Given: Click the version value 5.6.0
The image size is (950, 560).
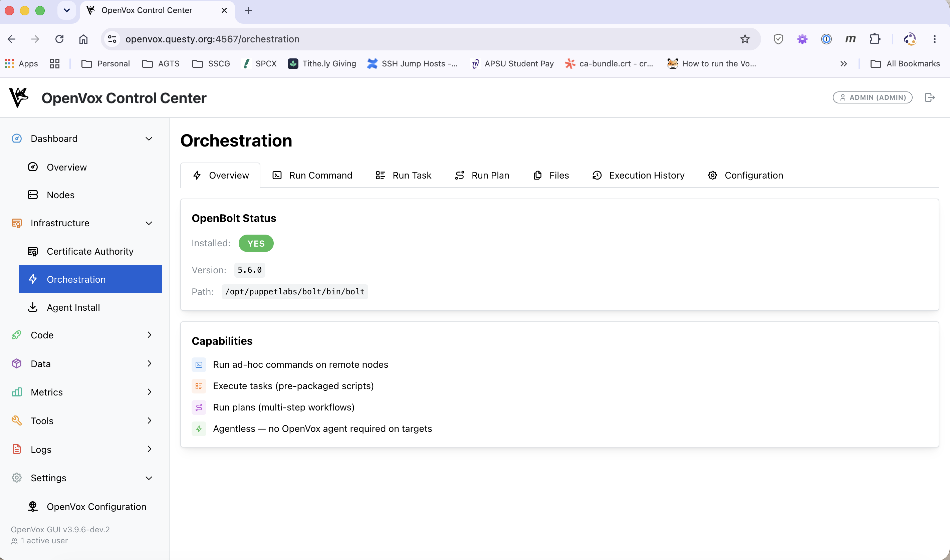Looking at the screenshot, I should point(249,270).
